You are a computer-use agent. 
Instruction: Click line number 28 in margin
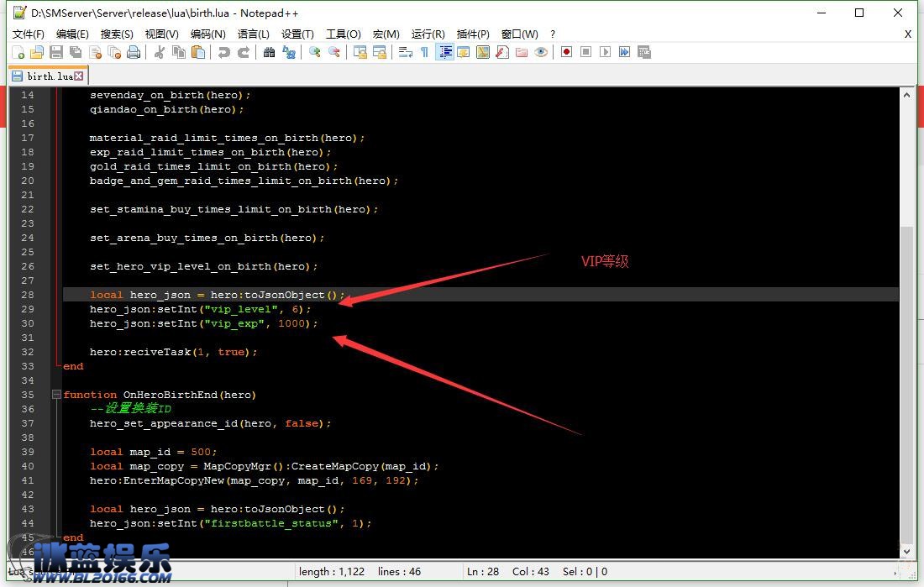pyautogui.click(x=28, y=295)
